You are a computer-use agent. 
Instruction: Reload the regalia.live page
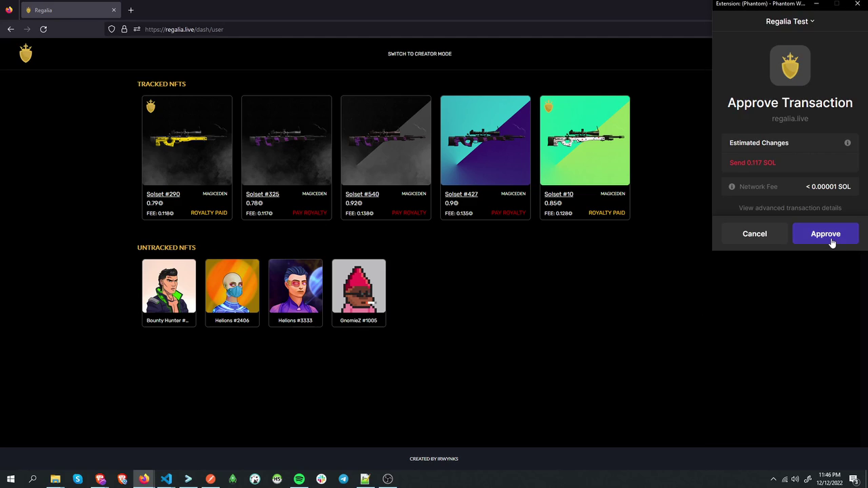[43, 29]
